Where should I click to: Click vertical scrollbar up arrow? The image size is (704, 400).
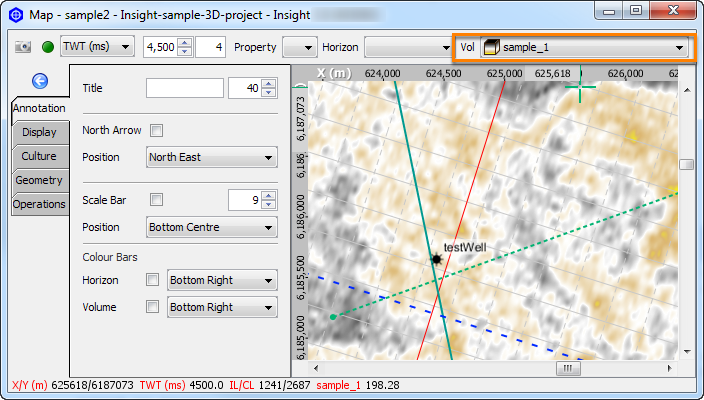click(687, 90)
